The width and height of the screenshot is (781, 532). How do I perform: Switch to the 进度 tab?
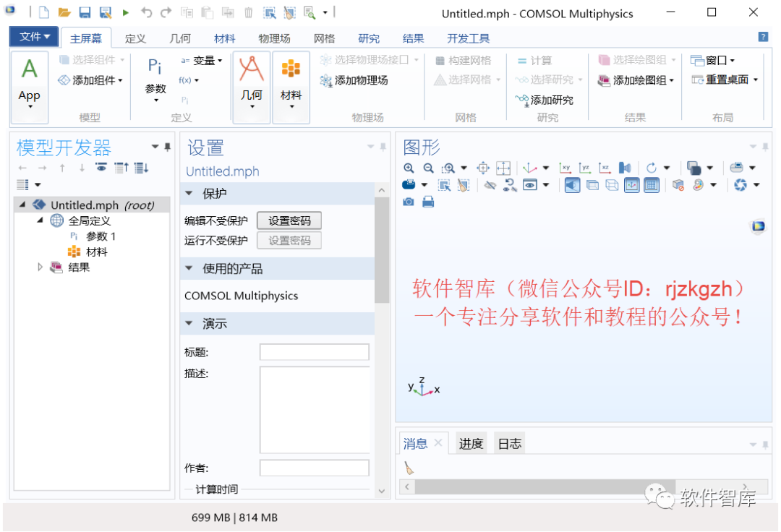click(471, 443)
